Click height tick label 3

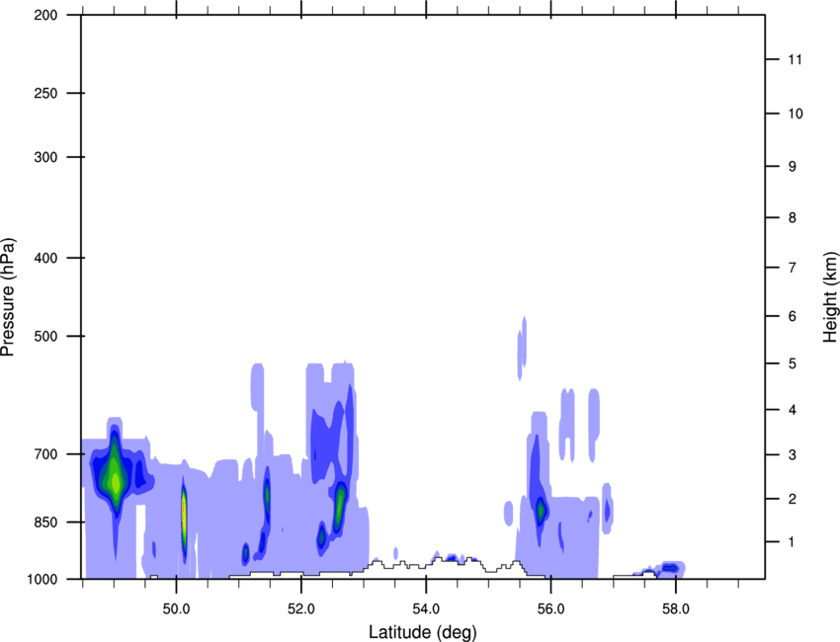793,455
